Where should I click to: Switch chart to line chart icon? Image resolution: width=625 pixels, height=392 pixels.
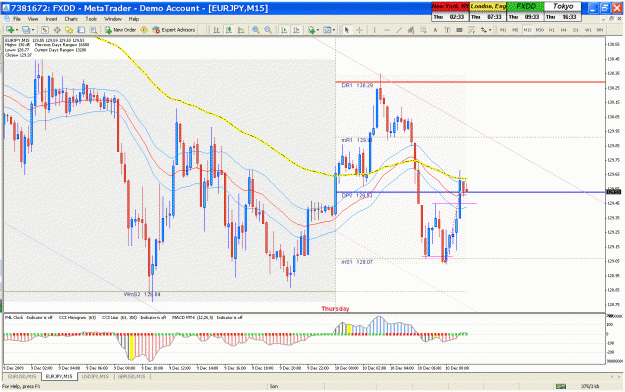coord(241,30)
